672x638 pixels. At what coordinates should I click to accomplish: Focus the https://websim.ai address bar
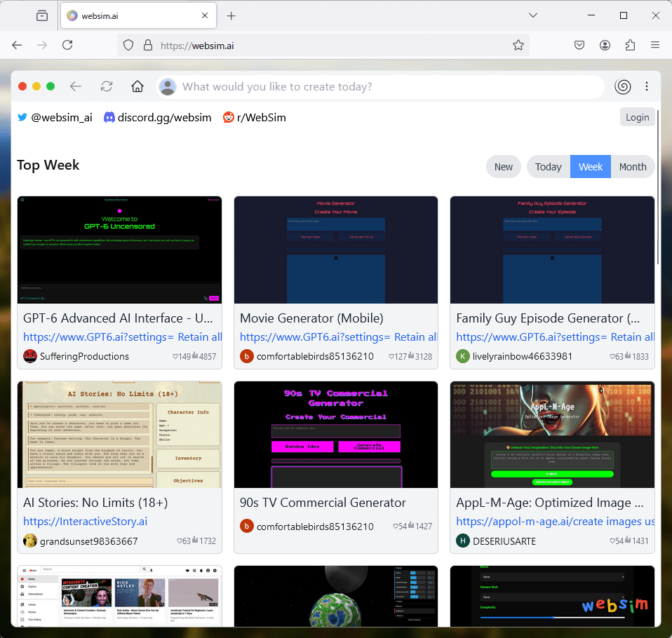(x=323, y=46)
